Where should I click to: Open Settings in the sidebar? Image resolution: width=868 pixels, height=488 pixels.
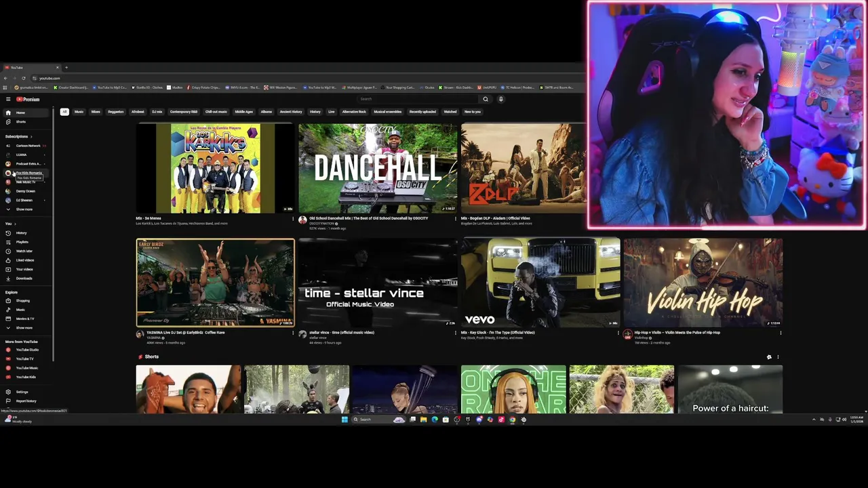(x=22, y=392)
